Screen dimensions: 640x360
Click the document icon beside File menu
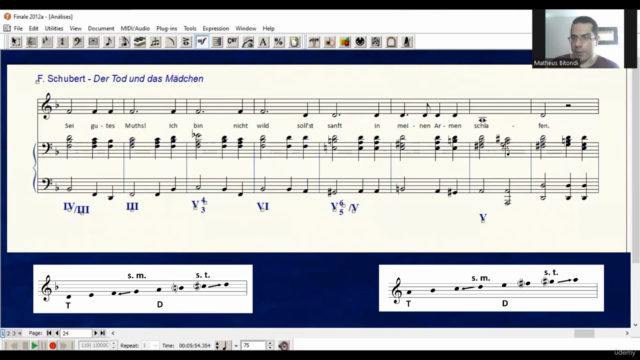coord(7,28)
